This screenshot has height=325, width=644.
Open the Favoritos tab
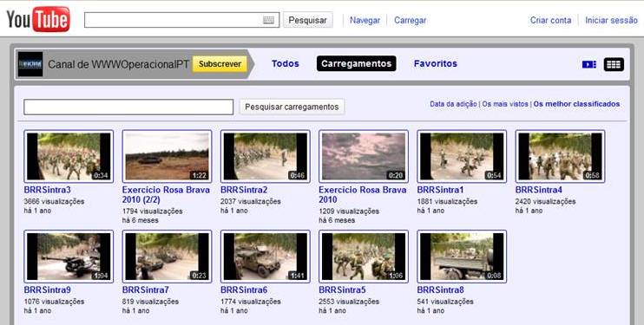(436, 63)
